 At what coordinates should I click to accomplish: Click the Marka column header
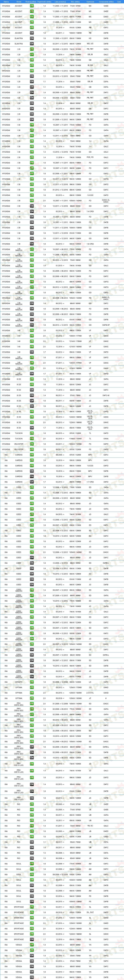pyautogui.click(x=6, y=2)
